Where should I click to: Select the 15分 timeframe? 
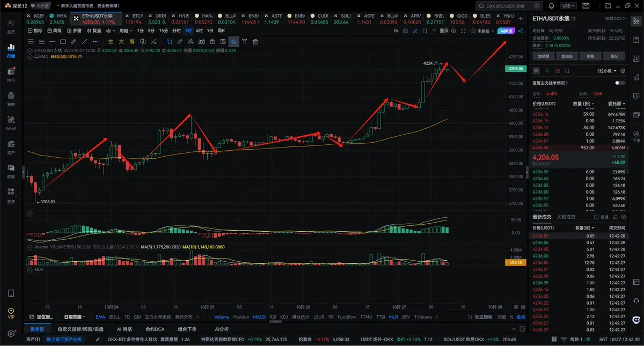pyautogui.click(x=164, y=31)
